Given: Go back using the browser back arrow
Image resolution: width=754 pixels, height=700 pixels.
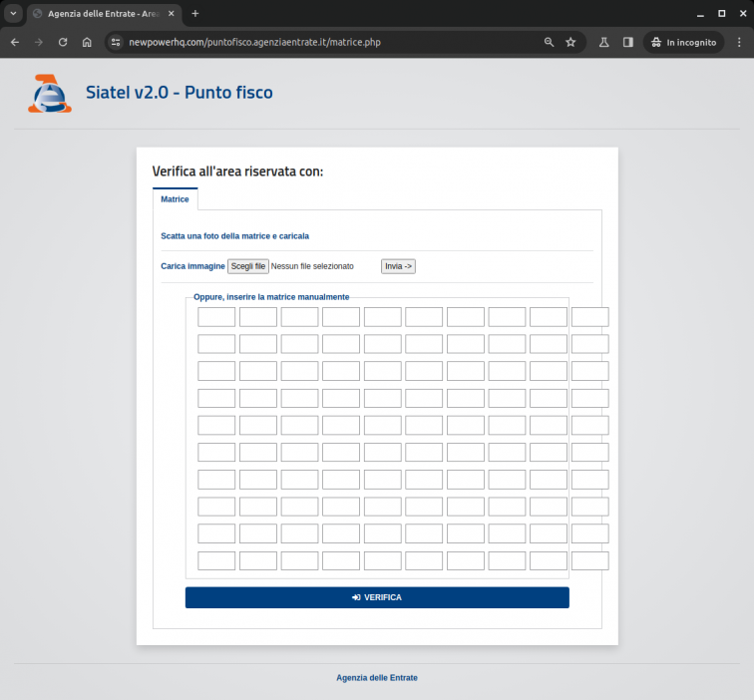Looking at the screenshot, I should pyautogui.click(x=15, y=43).
